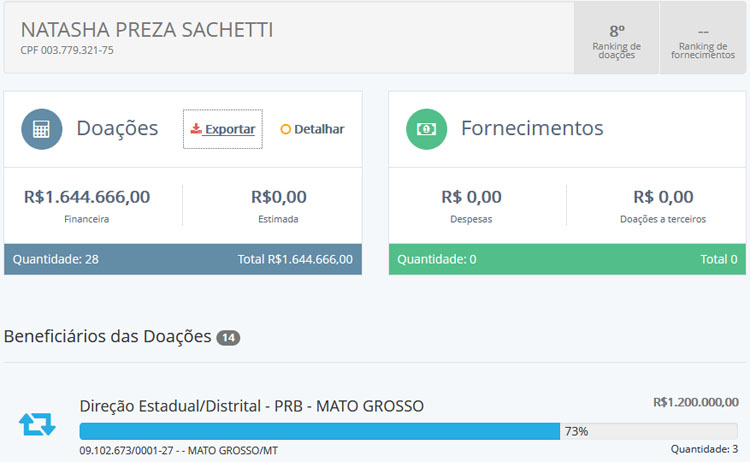Click the red download icon on Exportar
The image size is (750, 462).
tap(196, 129)
